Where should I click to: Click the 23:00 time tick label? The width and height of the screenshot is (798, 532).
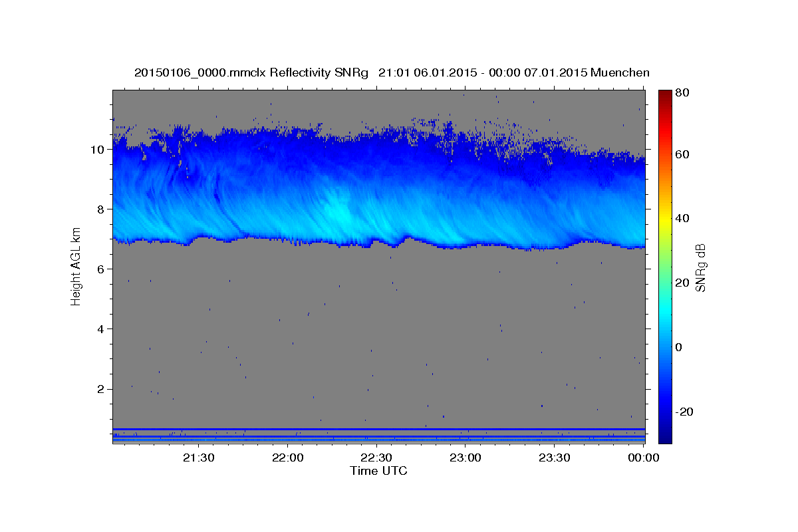pyautogui.click(x=465, y=458)
